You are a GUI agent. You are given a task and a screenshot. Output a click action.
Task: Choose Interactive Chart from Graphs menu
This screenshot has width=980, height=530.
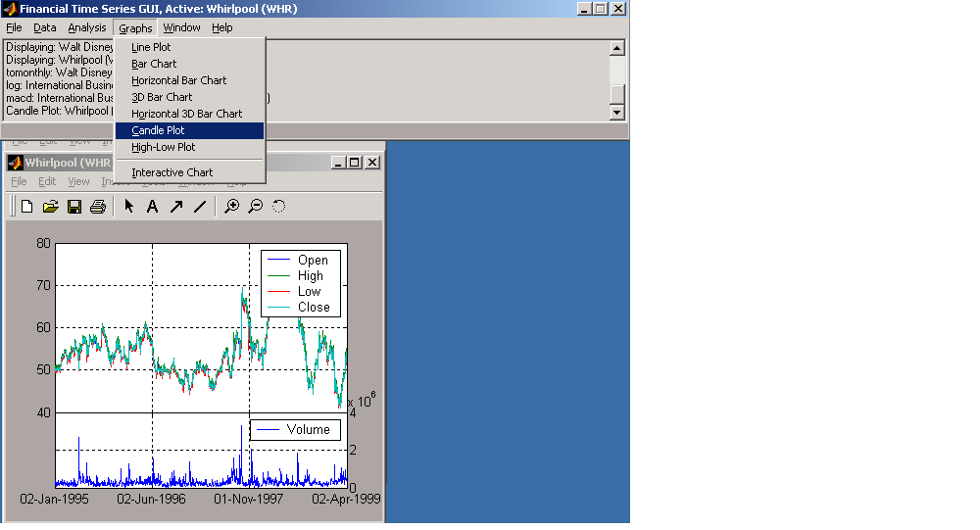[x=189, y=172]
